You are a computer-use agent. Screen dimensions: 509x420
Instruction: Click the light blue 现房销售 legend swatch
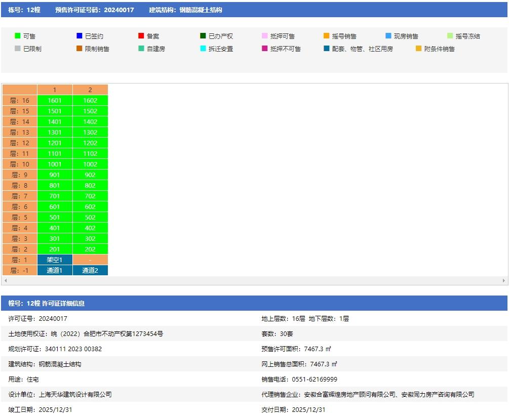[x=388, y=36]
